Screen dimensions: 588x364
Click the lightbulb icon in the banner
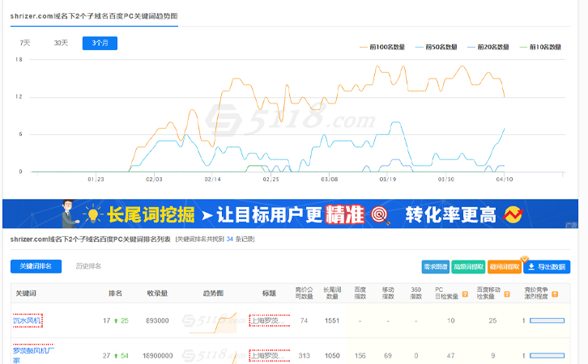pos(93,214)
